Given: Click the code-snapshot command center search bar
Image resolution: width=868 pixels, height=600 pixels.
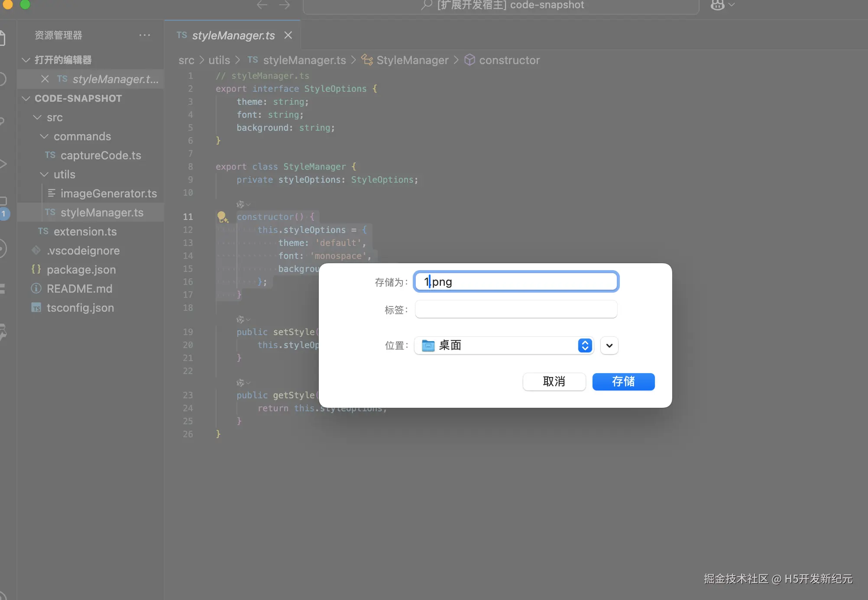Looking at the screenshot, I should [x=501, y=5].
